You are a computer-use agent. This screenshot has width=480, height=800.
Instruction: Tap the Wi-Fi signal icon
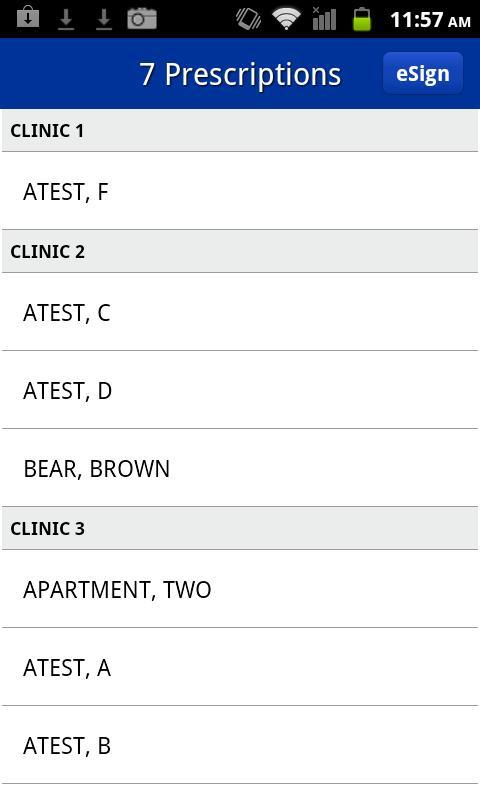pos(286,19)
